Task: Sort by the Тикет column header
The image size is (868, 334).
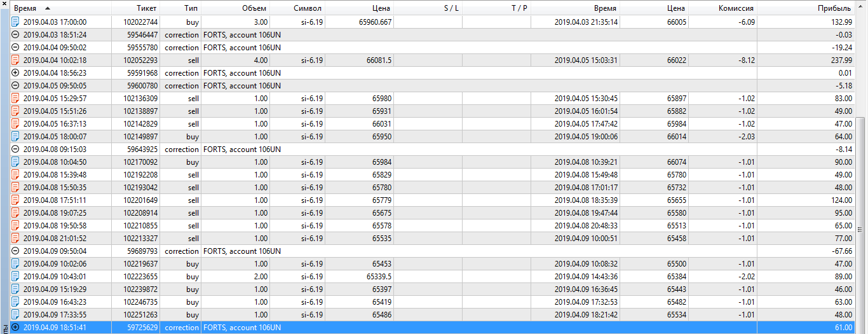Action: click(146, 8)
